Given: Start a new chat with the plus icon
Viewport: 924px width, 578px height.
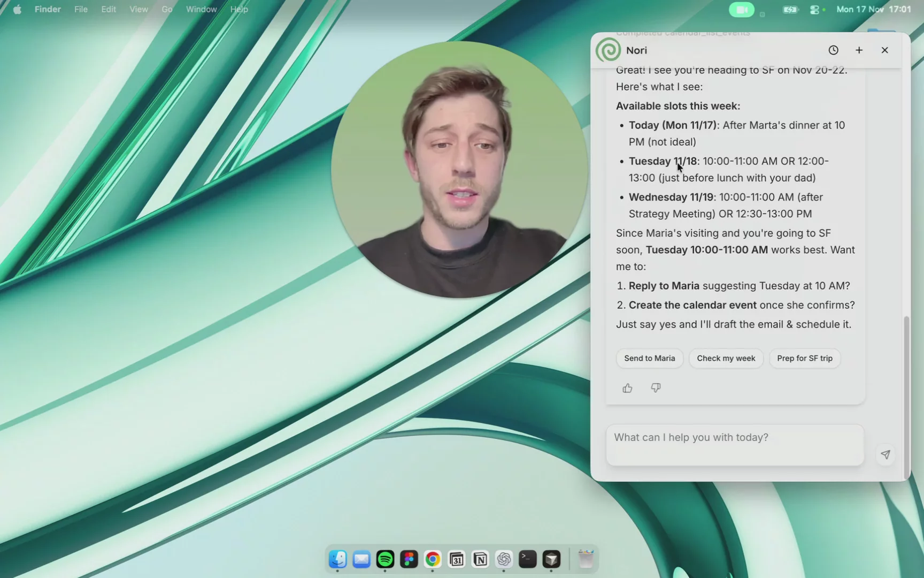Looking at the screenshot, I should [x=859, y=50].
